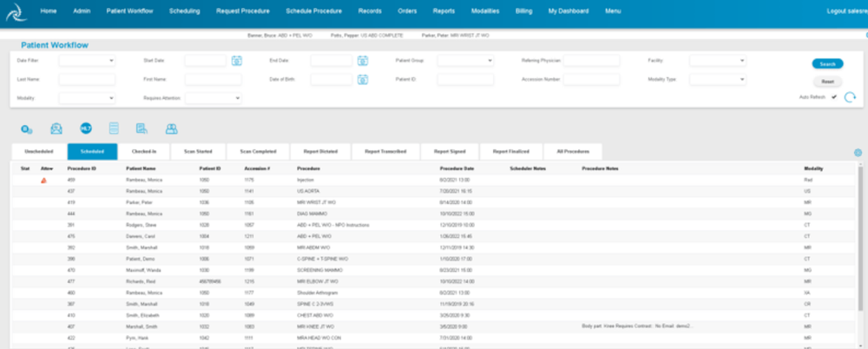Open the Billing menu
This screenshot has width=868, height=349.
(523, 11)
